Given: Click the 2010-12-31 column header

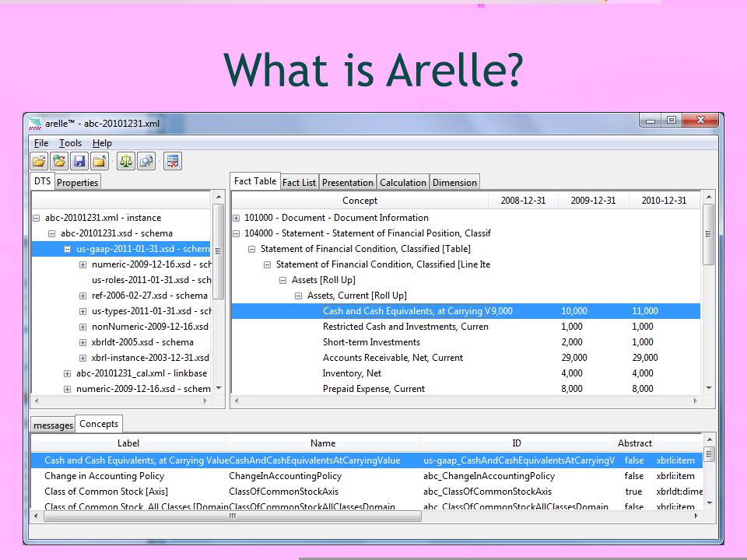Looking at the screenshot, I should pos(664,201).
